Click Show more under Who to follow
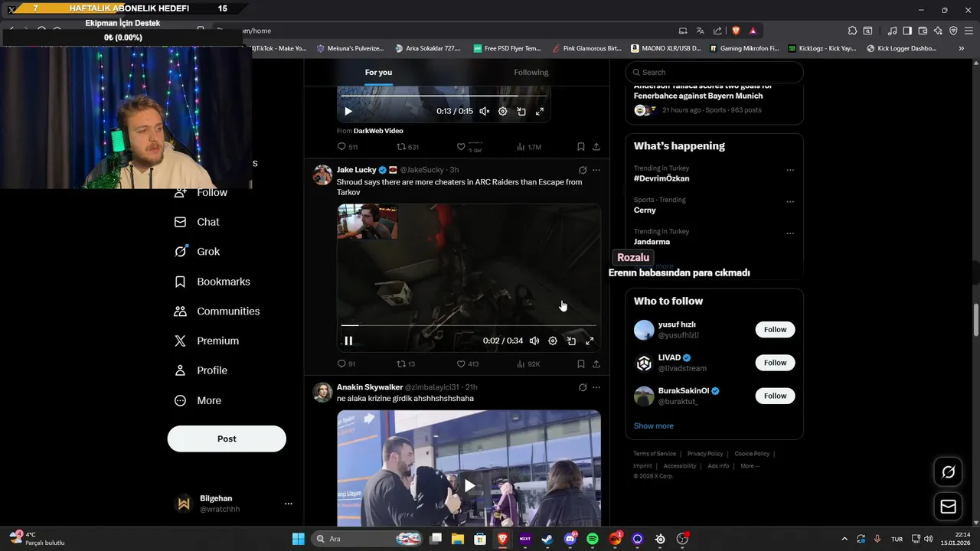 pos(654,425)
